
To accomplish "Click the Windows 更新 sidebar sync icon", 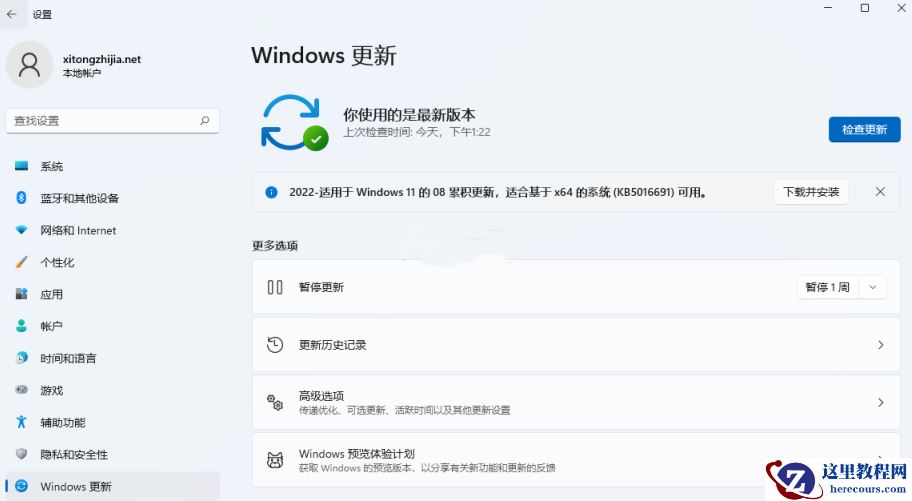I will click(22, 486).
